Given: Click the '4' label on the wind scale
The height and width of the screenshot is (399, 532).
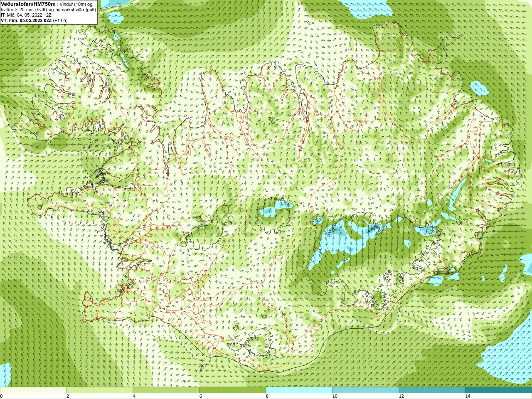Looking at the screenshot, I should point(134,396).
